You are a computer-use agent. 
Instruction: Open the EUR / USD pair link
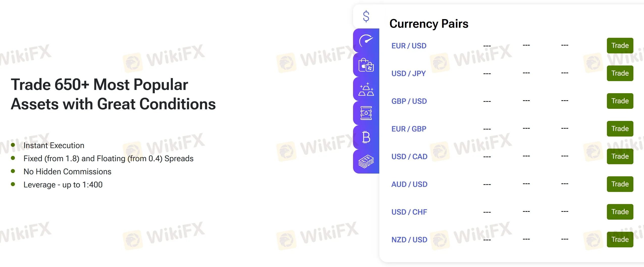(x=409, y=46)
